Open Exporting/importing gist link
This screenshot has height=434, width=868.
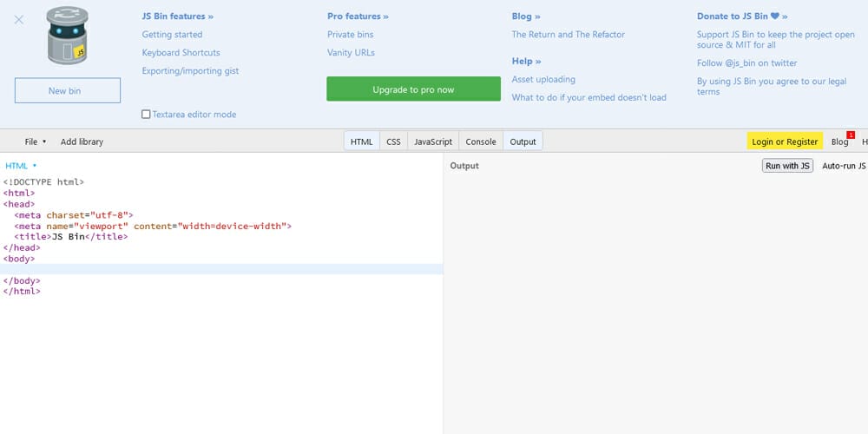pyautogui.click(x=190, y=71)
